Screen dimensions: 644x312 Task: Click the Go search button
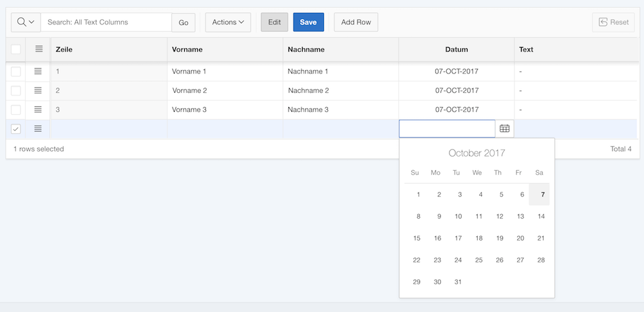click(x=183, y=23)
